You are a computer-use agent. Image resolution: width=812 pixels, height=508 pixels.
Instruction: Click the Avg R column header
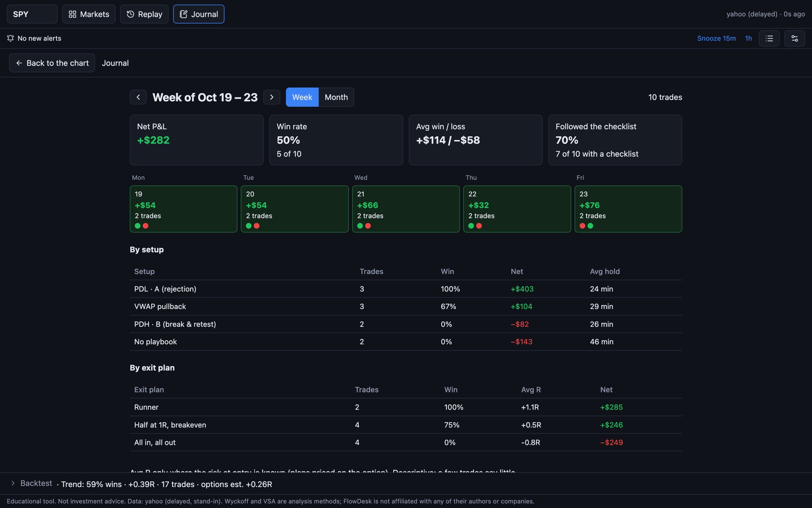(x=531, y=390)
